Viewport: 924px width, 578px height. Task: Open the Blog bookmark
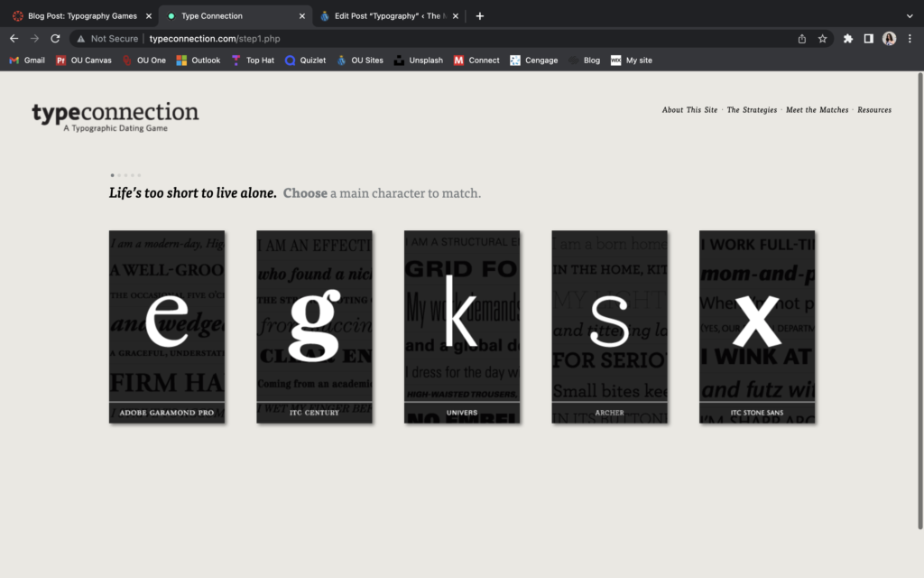click(x=584, y=61)
